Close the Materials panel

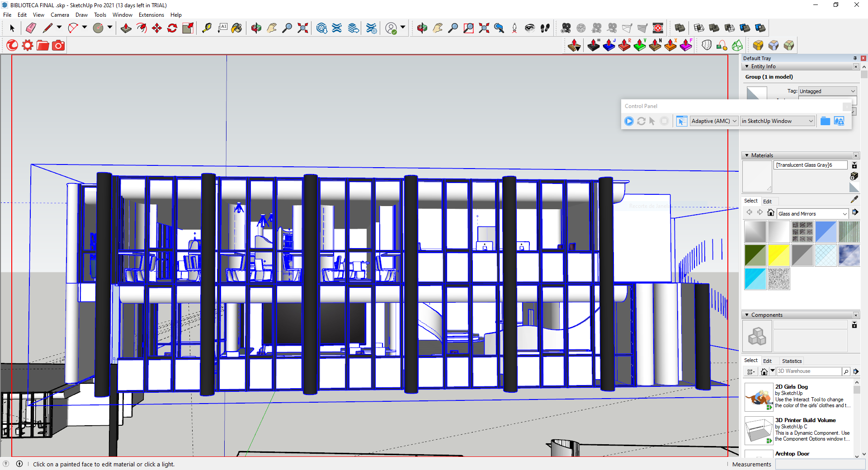[x=856, y=155]
